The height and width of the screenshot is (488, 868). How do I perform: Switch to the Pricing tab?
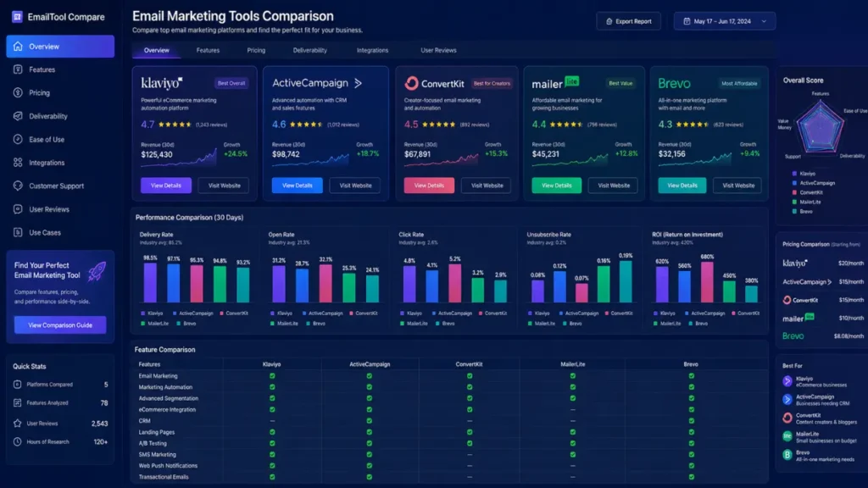(256, 50)
